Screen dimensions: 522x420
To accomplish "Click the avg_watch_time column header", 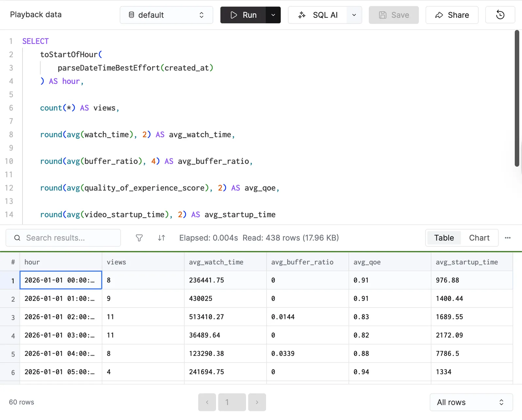I will (x=225, y=262).
